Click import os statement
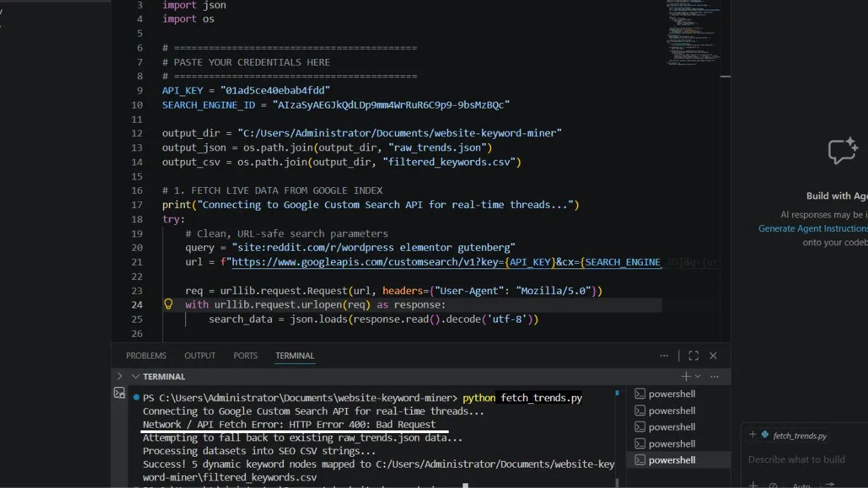 pos(188,19)
